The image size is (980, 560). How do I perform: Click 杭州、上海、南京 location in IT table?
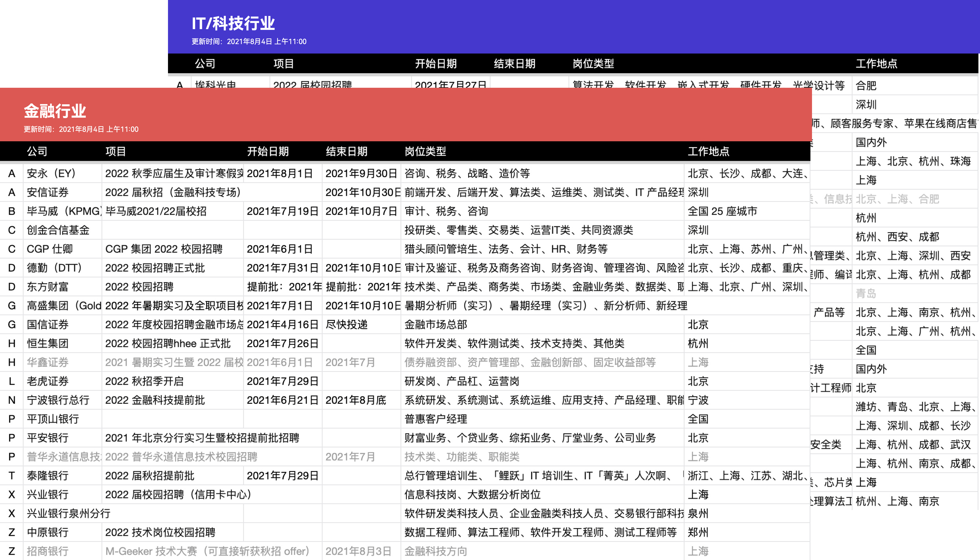(915, 501)
